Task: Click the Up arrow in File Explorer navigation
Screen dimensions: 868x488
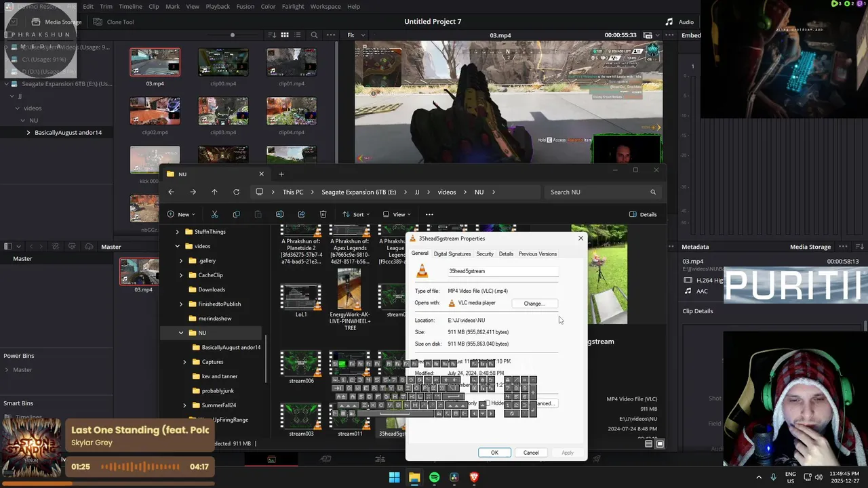Action: (x=214, y=192)
